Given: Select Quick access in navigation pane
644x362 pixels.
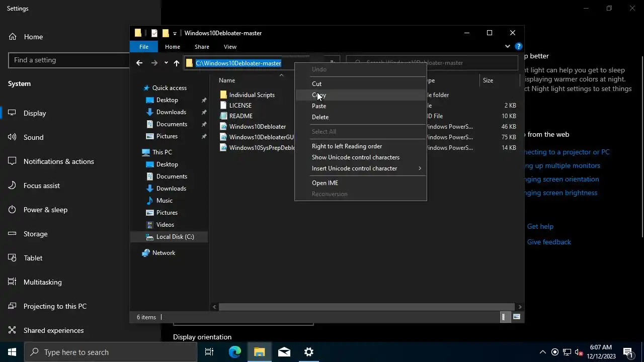Looking at the screenshot, I should [169, 88].
